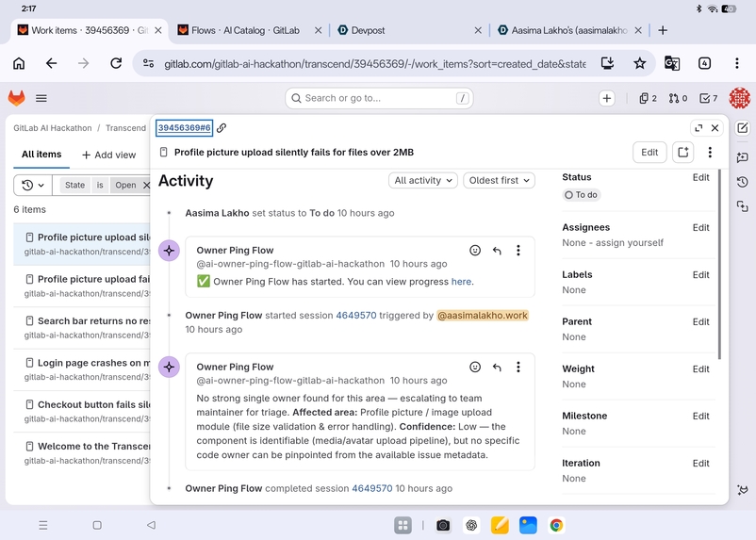Add emoji reaction to first Owner Ping Flow comment
The image size is (756, 540).
point(475,251)
